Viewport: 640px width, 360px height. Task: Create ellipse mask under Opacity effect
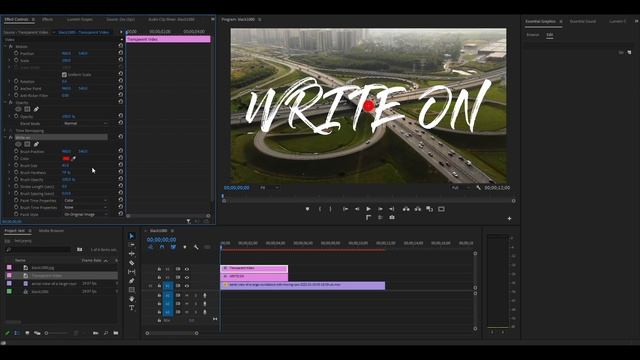tap(18, 109)
